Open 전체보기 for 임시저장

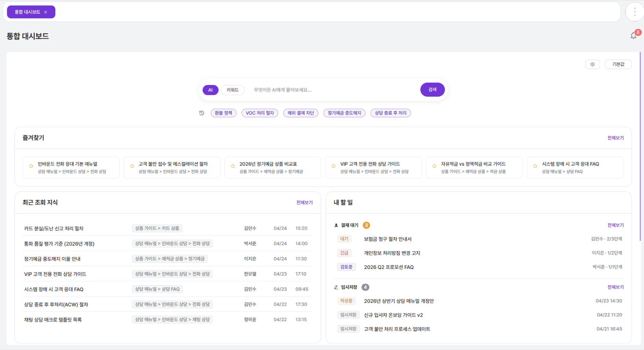(x=615, y=287)
